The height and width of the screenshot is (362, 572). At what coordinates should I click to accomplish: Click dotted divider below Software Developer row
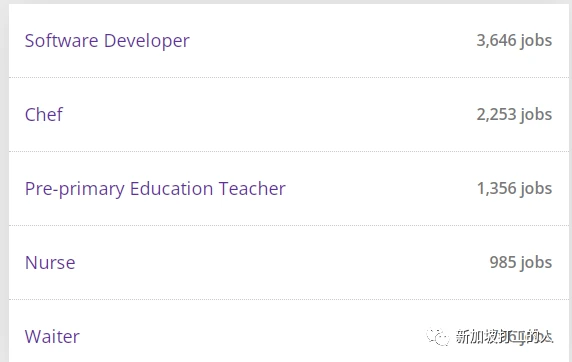pos(289,77)
